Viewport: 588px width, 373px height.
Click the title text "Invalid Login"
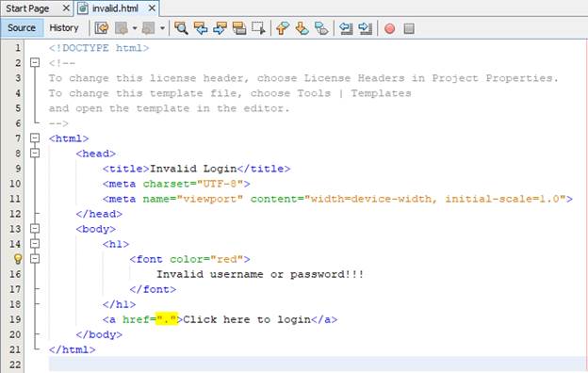coord(193,169)
